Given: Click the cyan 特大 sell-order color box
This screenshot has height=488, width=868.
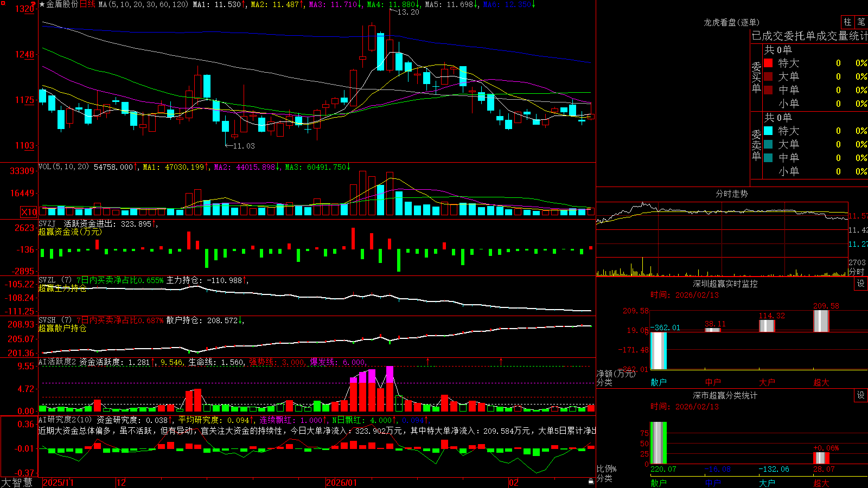Looking at the screenshot, I should (x=768, y=131).
